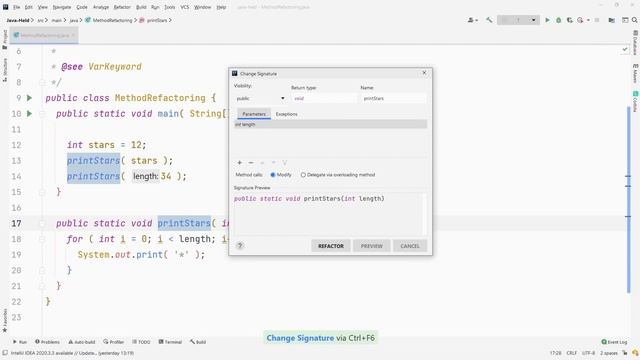Click the Profiler run icon

point(581,20)
